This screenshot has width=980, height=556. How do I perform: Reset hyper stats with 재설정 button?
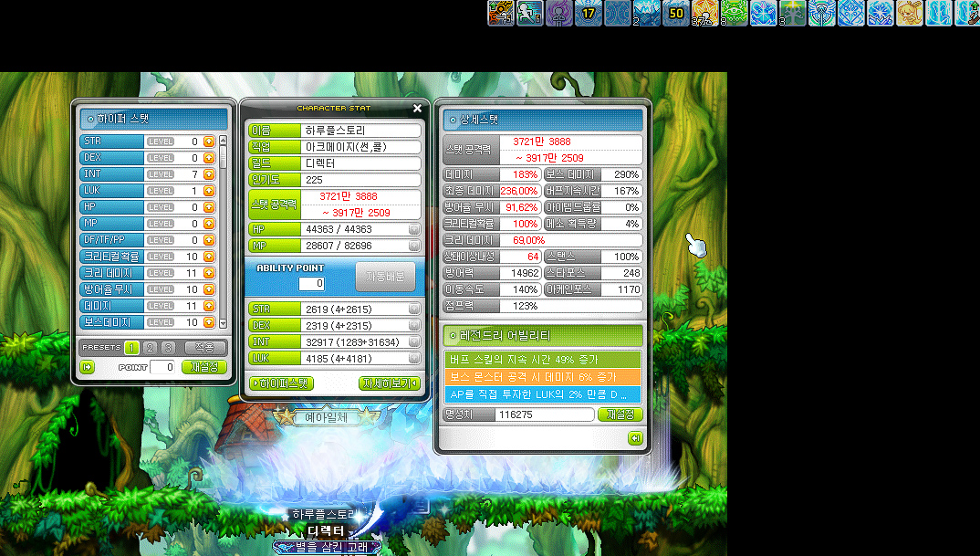pyautogui.click(x=204, y=367)
